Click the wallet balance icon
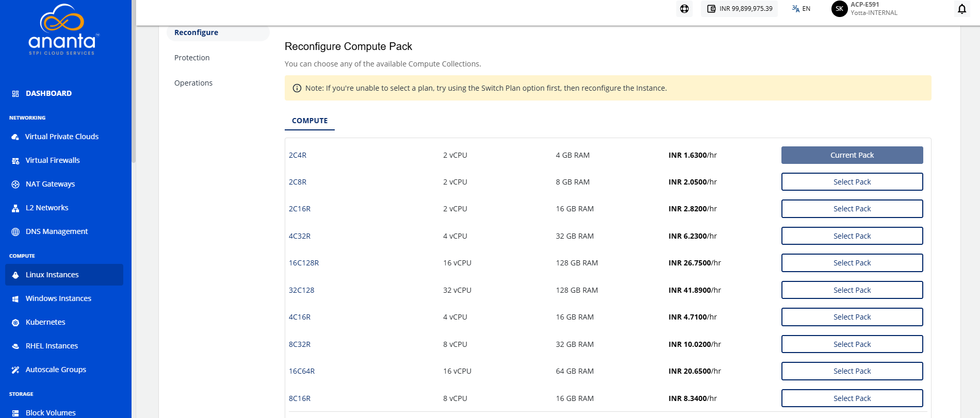Screen dimensions: 980x418 point(711,9)
